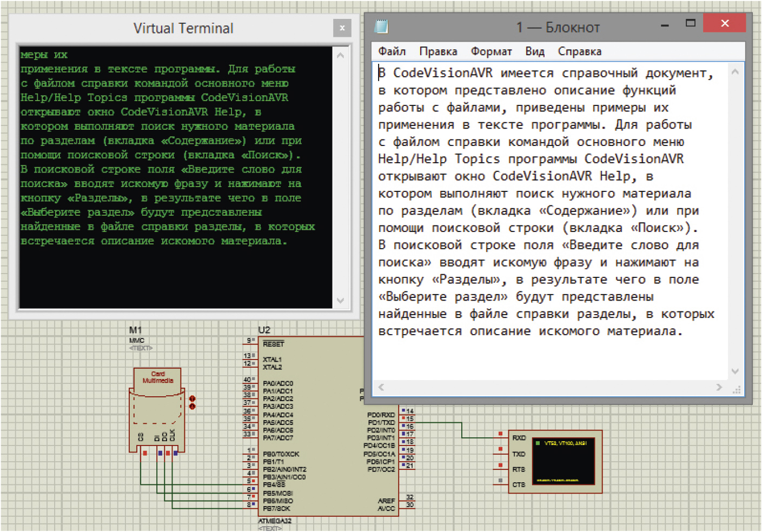Click the Virtual Terminal title text
Image resolution: width=762 pixels, height=532 pixels.
point(183,28)
